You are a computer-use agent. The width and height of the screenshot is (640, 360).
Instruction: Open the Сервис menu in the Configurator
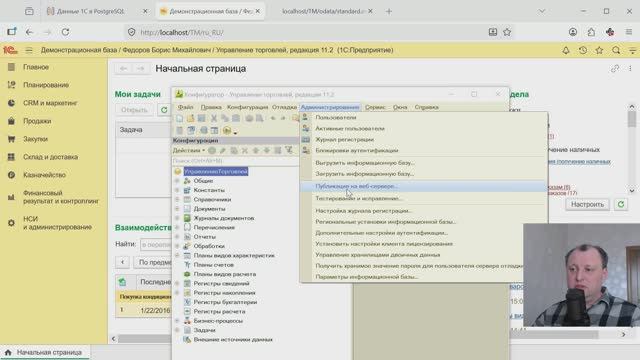point(375,107)
